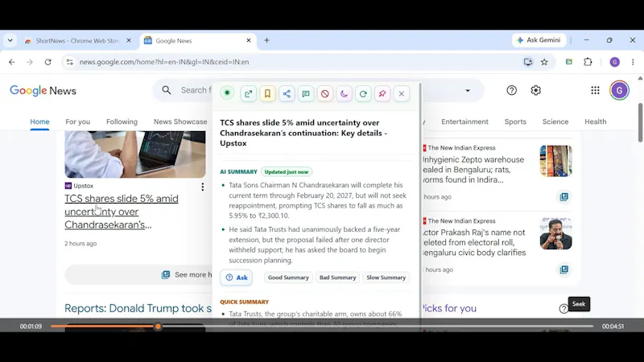Reload the page
644x362 pixels.
(x=48, y=62)
